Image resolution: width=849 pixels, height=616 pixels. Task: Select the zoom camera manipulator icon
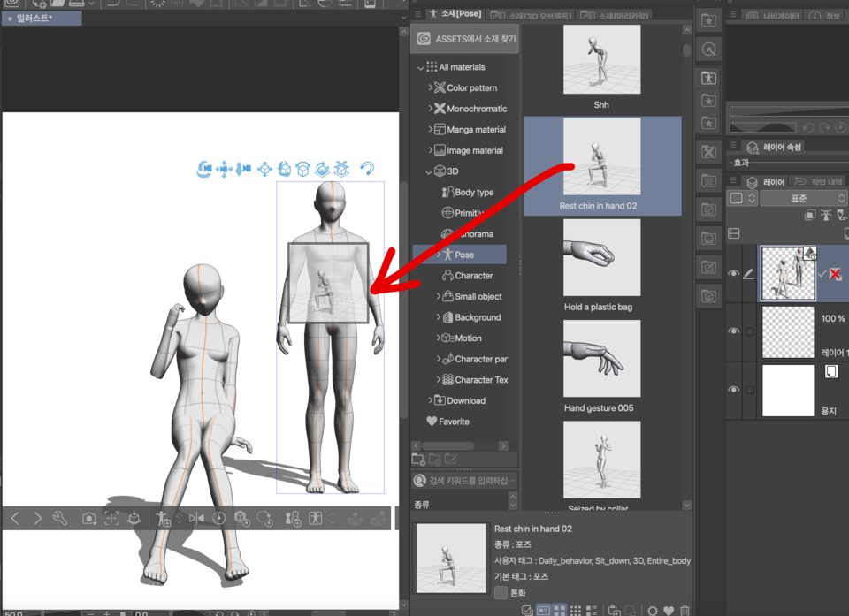click(x=243, y=169)
